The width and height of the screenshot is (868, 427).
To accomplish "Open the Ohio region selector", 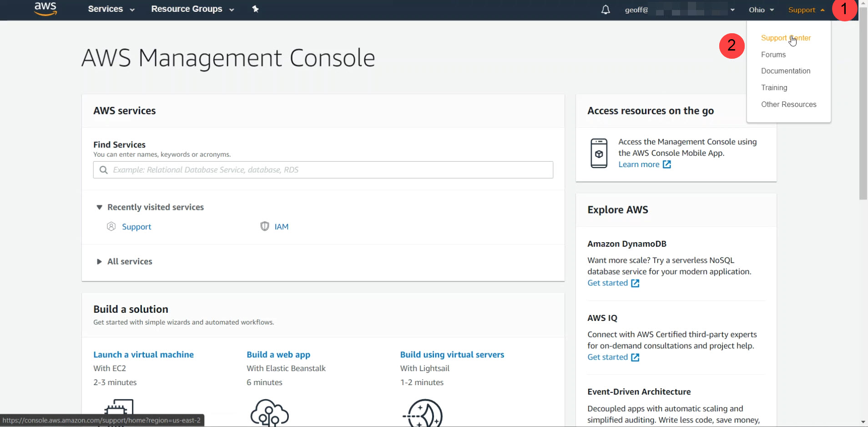I will click(761, 10).
